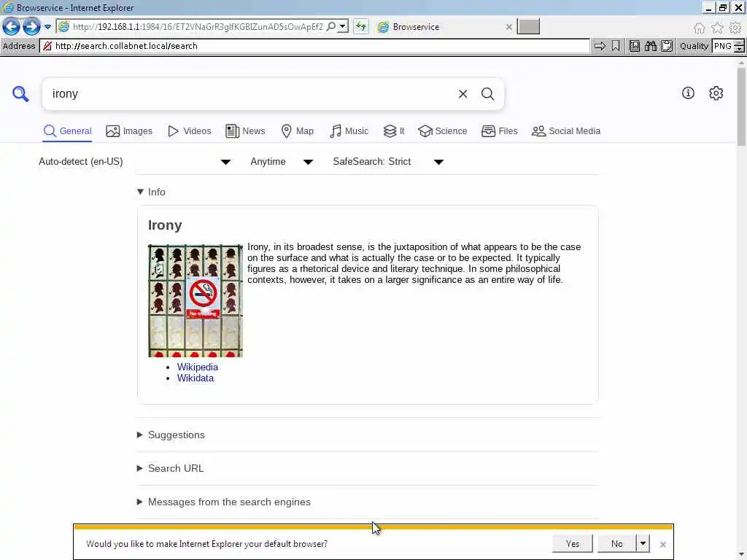Switch to the Videos tab
The image size is (747, 560).
pyautogui.click(x=189, y=131)
